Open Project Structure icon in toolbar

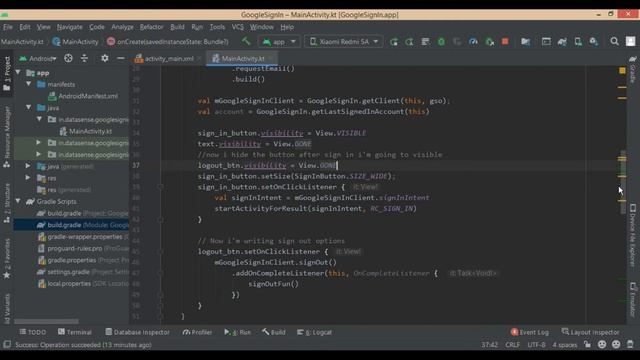(526, 42)
